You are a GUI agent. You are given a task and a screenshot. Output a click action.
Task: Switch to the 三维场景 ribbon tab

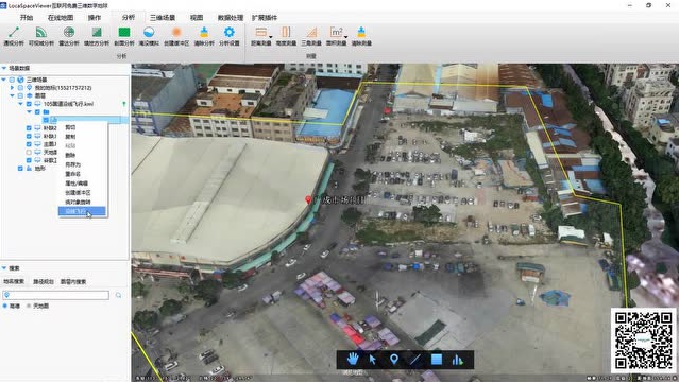[x=162, y=18]
